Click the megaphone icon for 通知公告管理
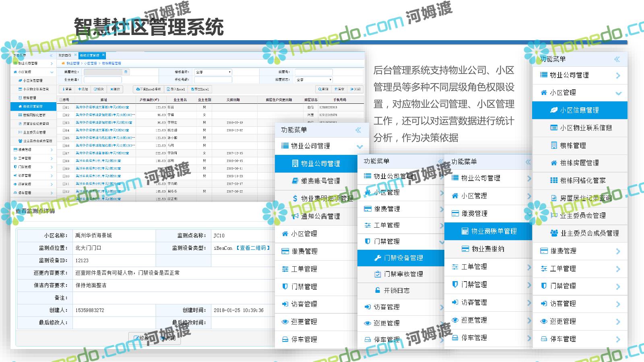Image resolution: width=644 pixels, height=362 pixels. pyautogui.click(x=295, y=216)
